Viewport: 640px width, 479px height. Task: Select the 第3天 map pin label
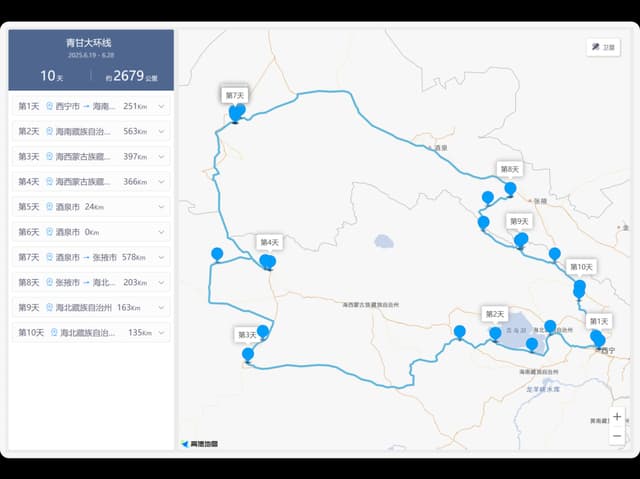[x=247, y=335]
